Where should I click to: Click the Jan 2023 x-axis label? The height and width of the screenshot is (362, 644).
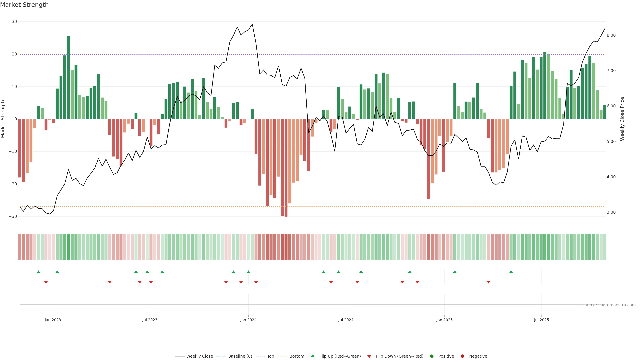click(53, 320)
